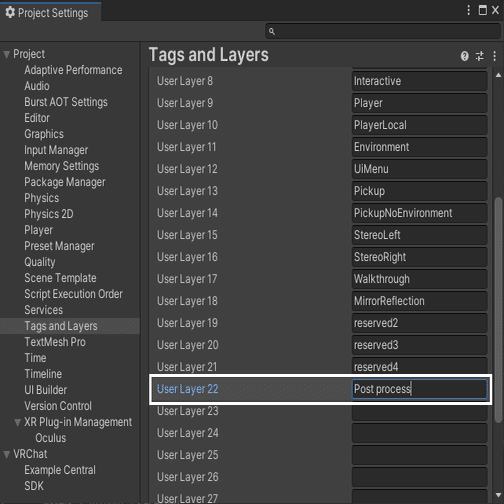Click the empty User Layer 23 field

pyautogui.click(x=419, y=411)
